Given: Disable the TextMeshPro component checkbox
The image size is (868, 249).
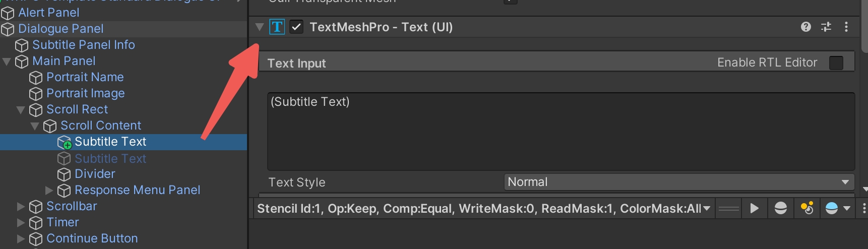Looking at the screenshot, I should pyautogui.click(x=297, y=27).
